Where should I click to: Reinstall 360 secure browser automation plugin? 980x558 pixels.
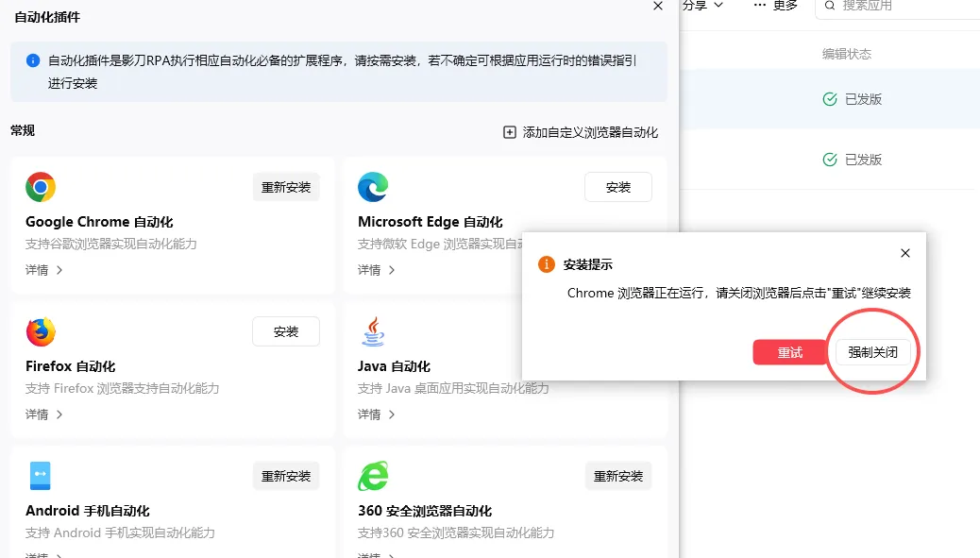[618, 476]
